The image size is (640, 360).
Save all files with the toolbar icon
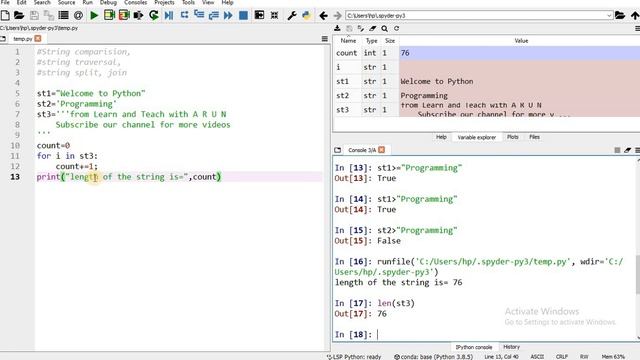[x=49, y=16]
